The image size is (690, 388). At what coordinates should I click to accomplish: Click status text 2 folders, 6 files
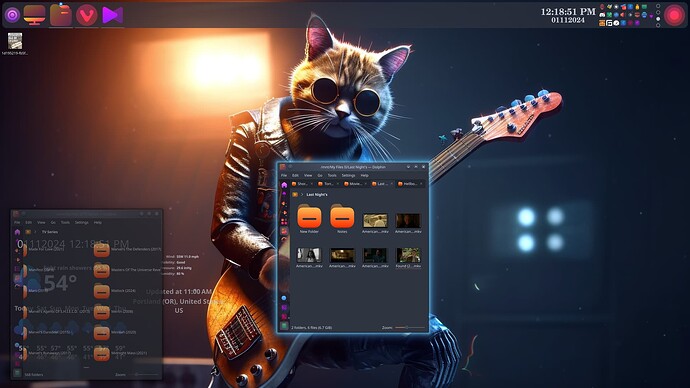pyautogui.click(x=311, y=327)
